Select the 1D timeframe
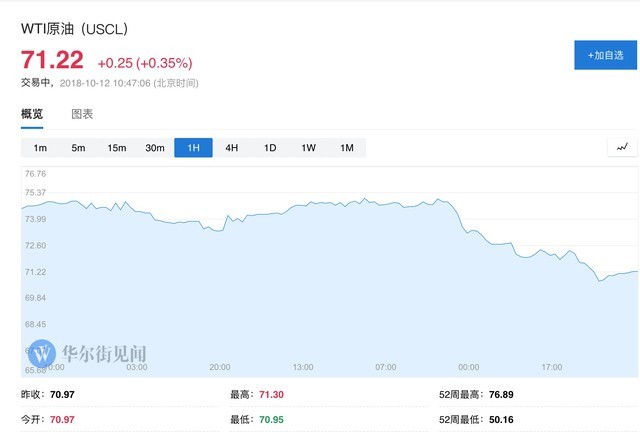The width and height of the screenshot is (640, 432). [270, 148]
